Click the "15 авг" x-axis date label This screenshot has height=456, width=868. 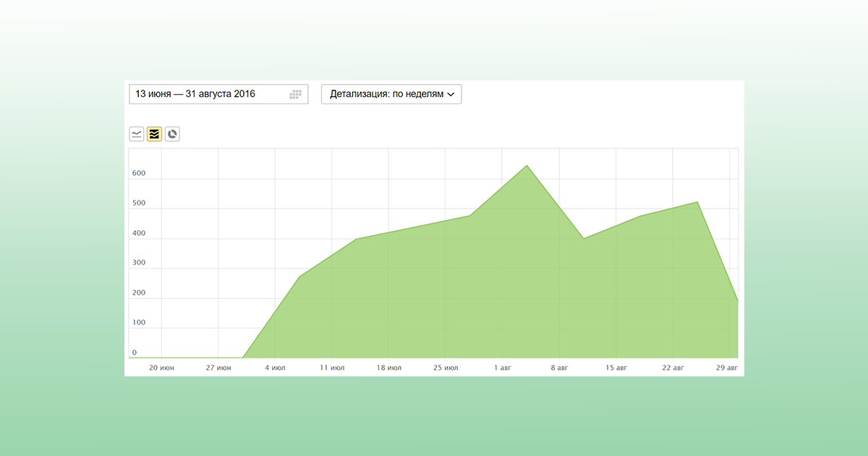pos(616,368)
